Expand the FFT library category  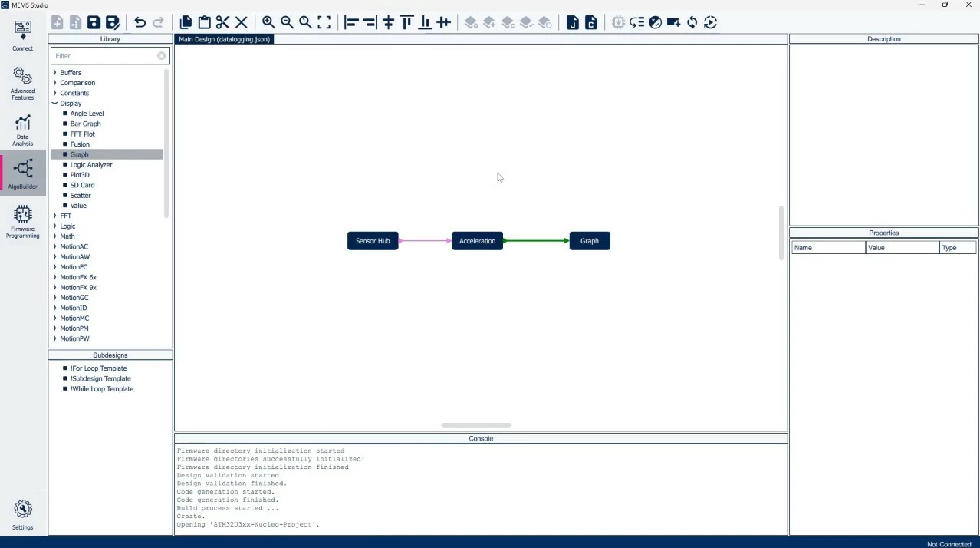pyautogui.click(x=54, y=216)
